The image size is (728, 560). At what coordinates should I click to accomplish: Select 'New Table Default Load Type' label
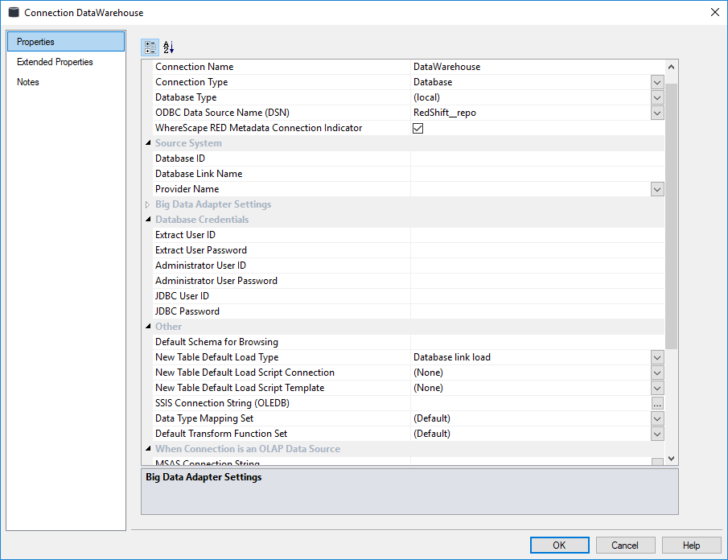217,357
